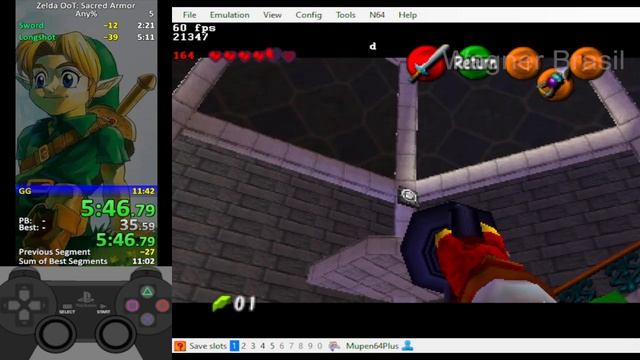
Task: Click the C-down hookshot item icon
Action: tap(555, 83)
